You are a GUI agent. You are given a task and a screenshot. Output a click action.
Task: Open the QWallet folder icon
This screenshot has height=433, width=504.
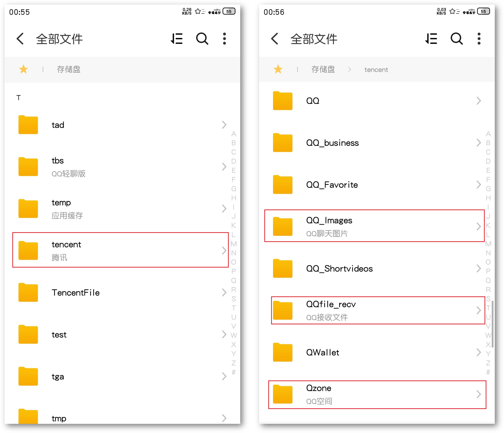point(282,352)
